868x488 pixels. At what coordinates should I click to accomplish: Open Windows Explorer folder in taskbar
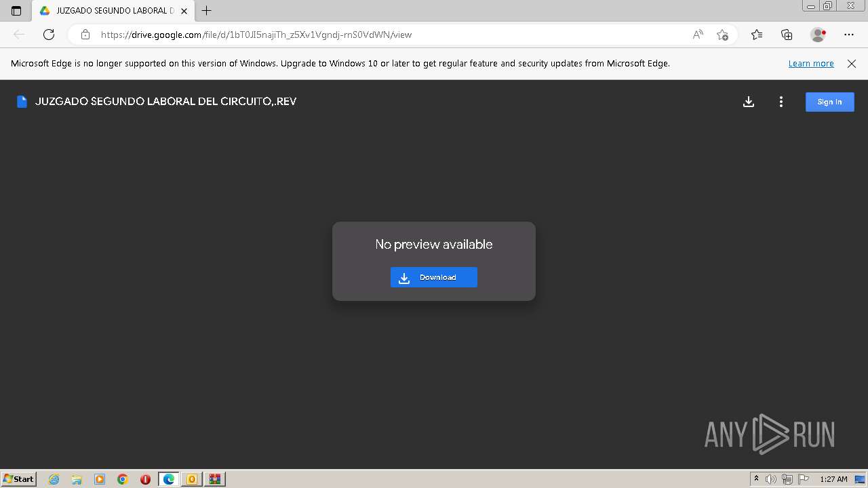coord(77,479)
